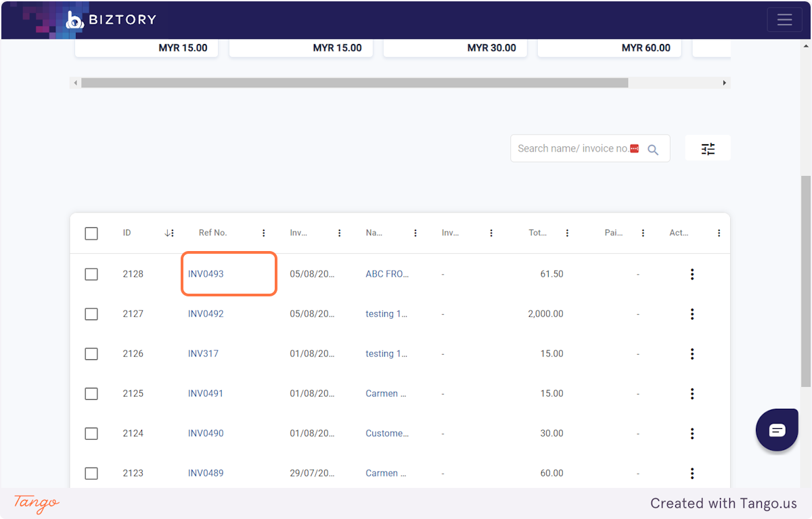812x519 pixels.
Task: Check the box for row 2123
Action: pos(91,473)
